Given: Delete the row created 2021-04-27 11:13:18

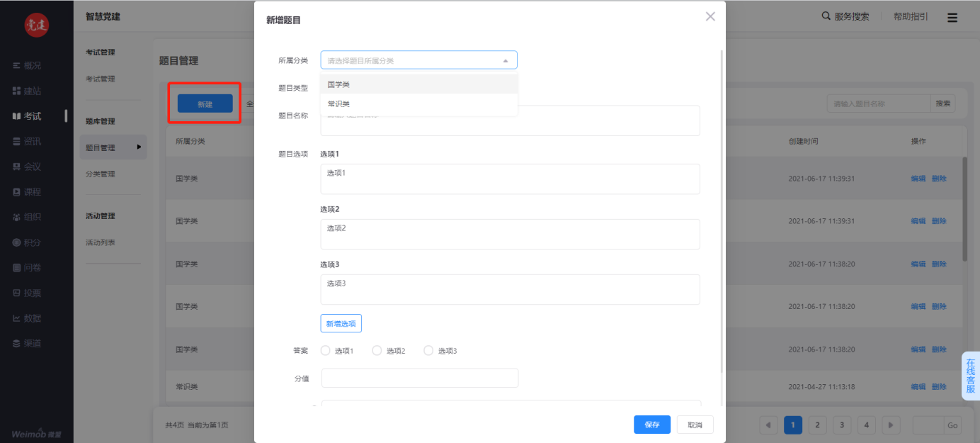Looking at the screenshot, I should (x=939, y=387).
